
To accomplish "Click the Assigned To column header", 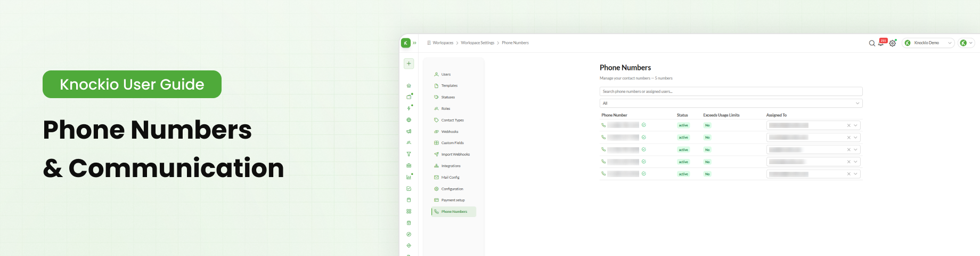I will (x=777, y=115).
